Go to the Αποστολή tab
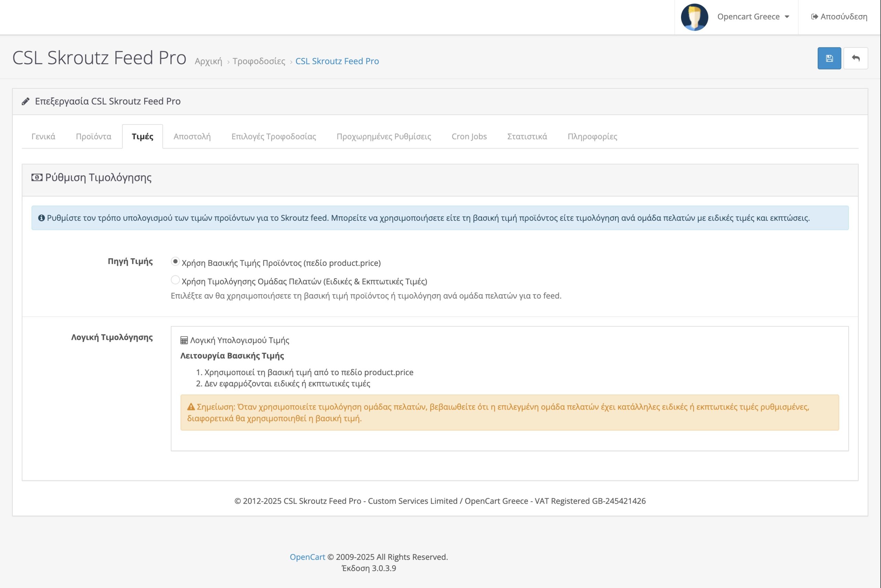 pyautogui.click(x=192, y=137)
